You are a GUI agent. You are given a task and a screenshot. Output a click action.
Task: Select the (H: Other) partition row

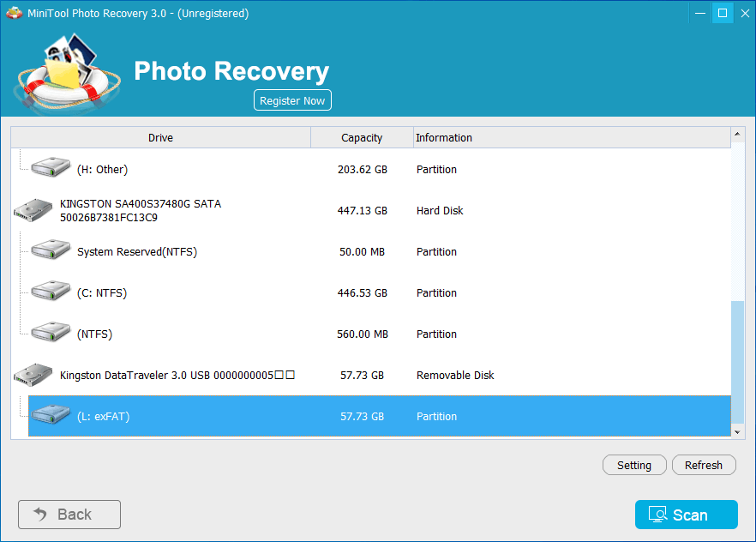click(371, 169)
